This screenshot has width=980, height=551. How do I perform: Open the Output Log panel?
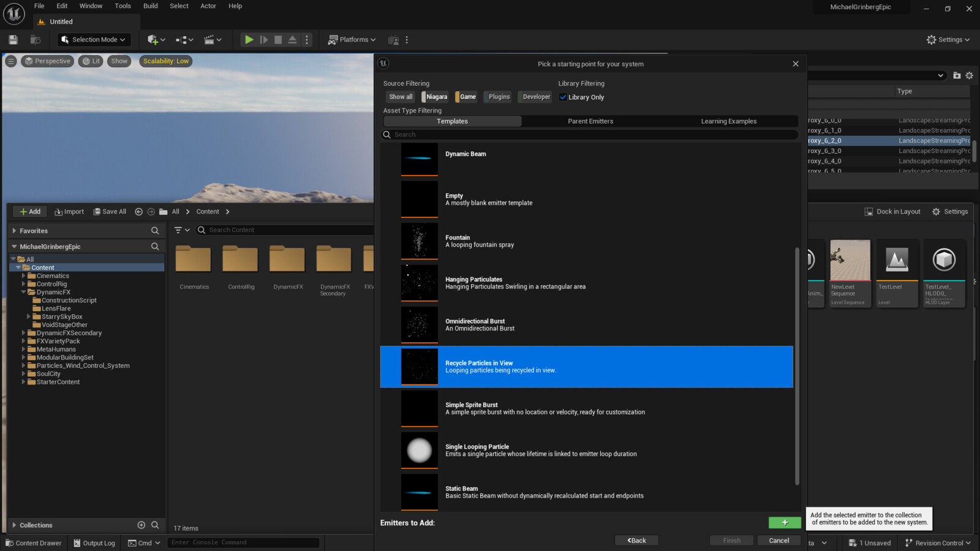coord(94,543)
